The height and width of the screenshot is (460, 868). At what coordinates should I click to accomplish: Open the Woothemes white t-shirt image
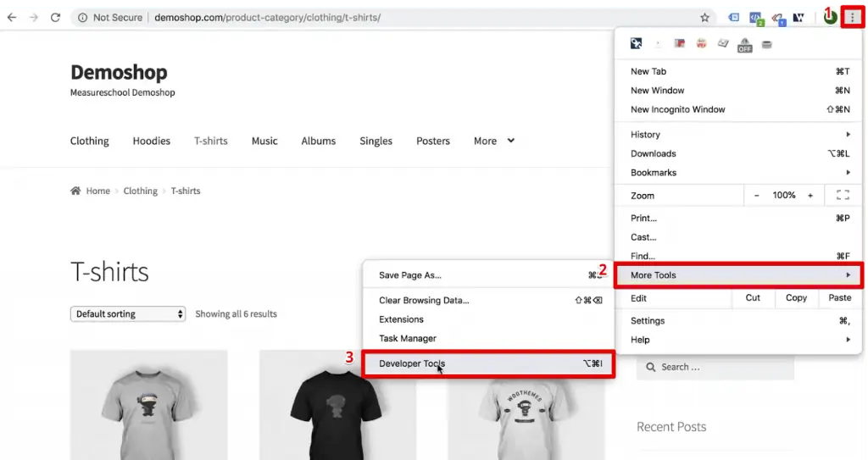[x=526, y=419]
